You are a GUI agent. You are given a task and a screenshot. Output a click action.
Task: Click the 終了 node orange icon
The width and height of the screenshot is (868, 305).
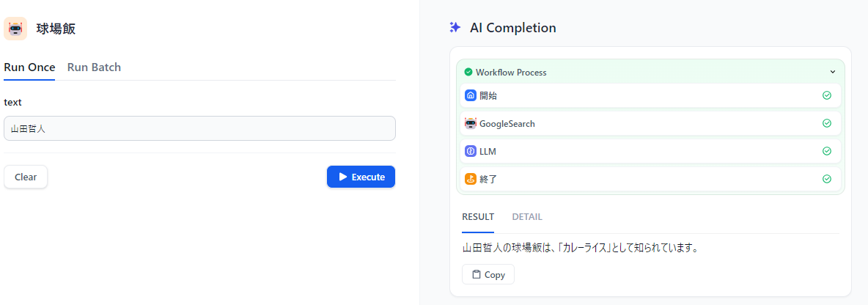click(471, 179)
